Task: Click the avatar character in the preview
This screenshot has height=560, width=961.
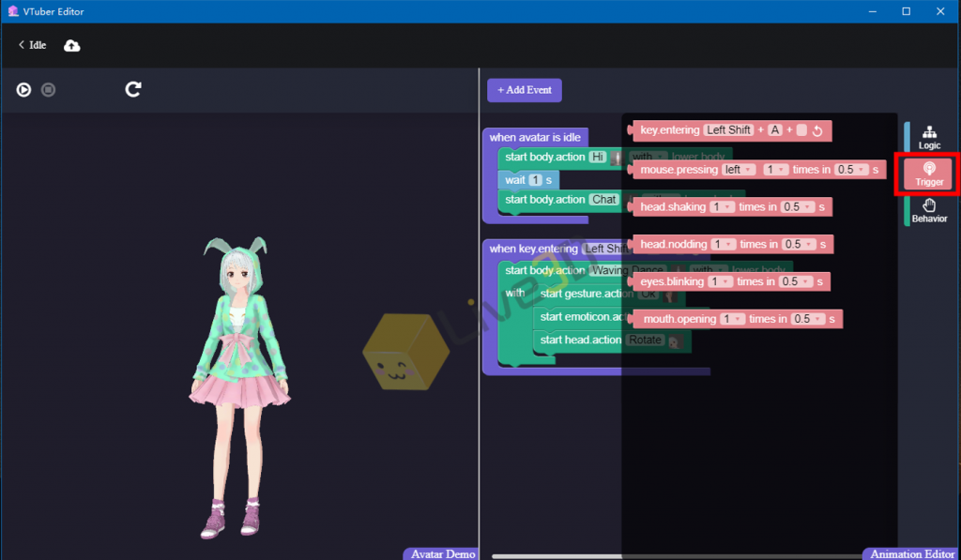Action: [239, 387]
